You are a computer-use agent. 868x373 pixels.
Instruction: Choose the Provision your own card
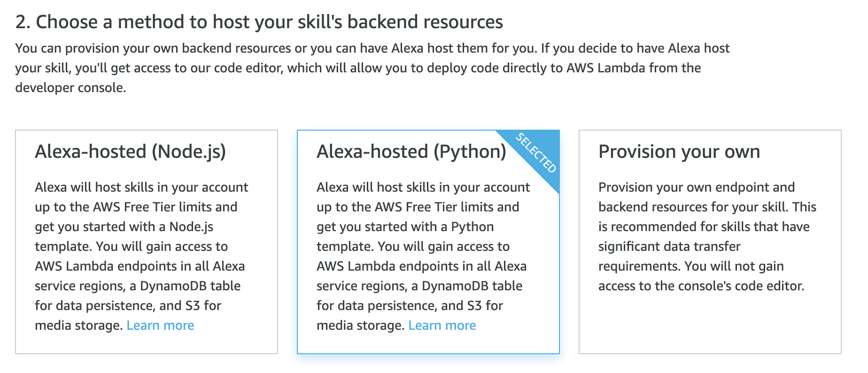pyautogui.click(x=710, y=242)
